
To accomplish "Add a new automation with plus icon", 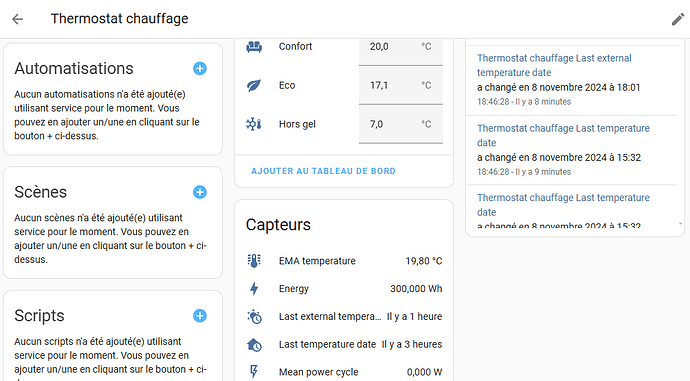I will [200, 69].
